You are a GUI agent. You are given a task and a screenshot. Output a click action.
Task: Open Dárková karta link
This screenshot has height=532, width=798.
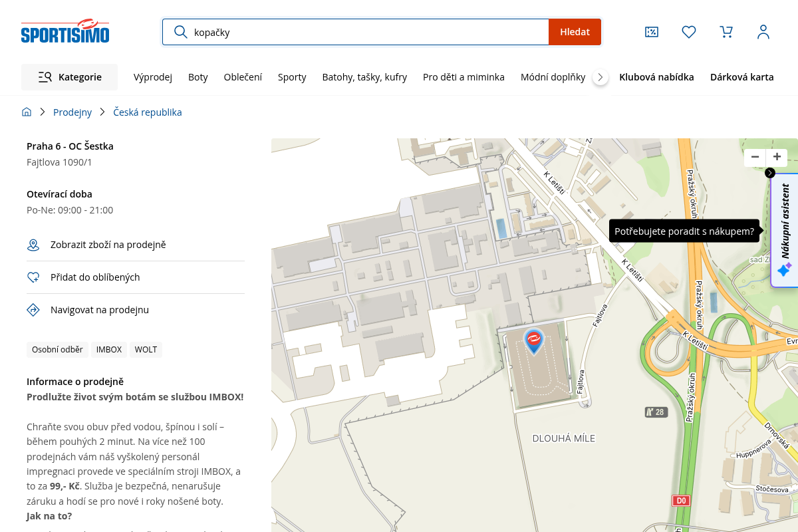[x=742, y=77]
